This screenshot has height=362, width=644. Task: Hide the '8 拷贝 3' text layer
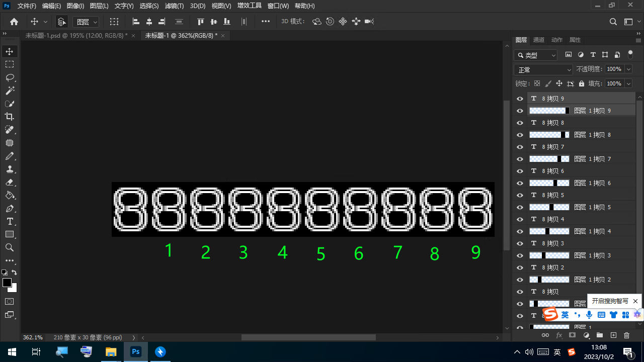pyautogui.click(x=520, y=243)
